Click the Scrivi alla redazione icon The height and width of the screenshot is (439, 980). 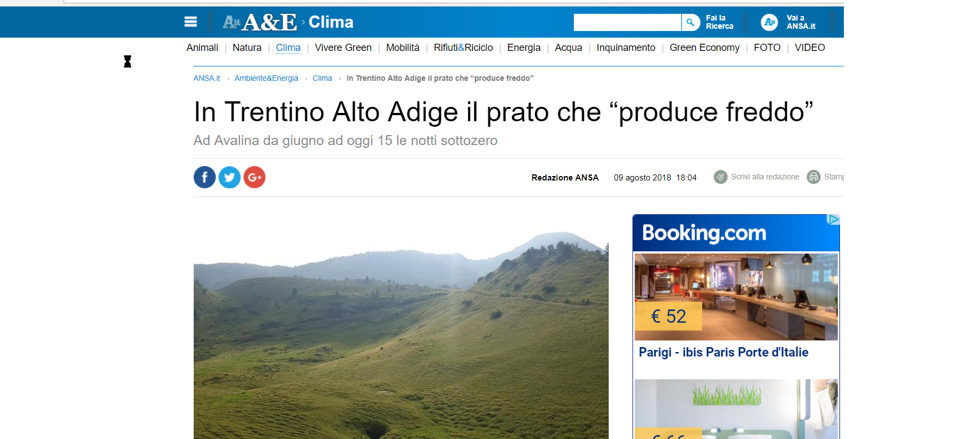tap(720, 177)
